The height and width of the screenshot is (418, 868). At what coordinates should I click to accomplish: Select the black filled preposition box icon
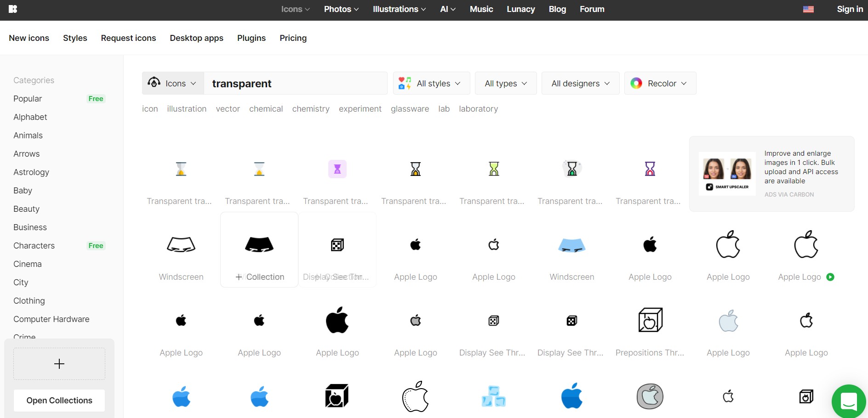pyautogui.click(x=337, y=396)
